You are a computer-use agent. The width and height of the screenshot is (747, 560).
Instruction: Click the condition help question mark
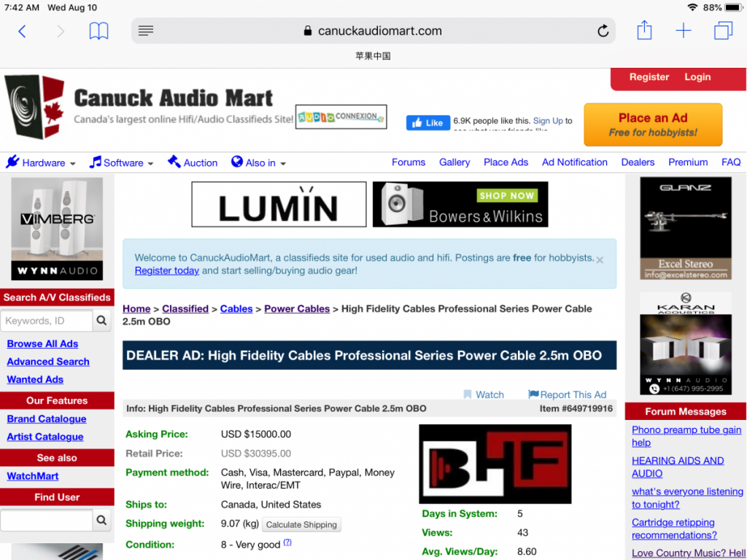(287, 542)
